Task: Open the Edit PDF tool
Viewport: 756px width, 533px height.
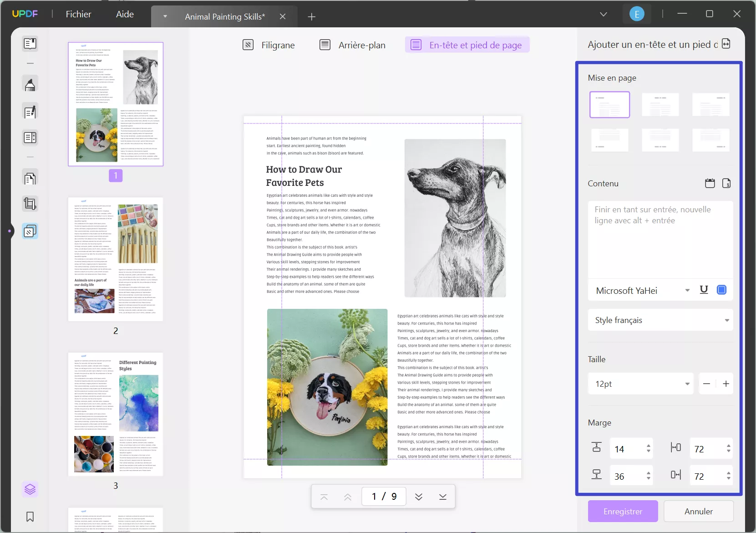Action: point(30,112)
